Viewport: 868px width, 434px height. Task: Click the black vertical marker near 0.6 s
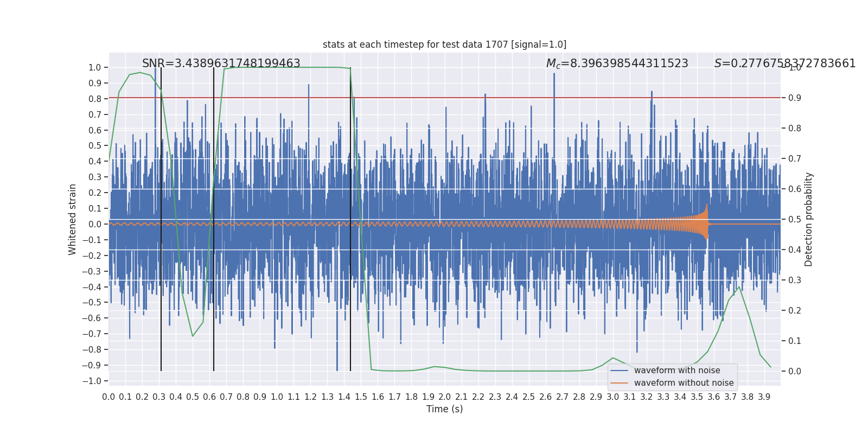pos(214,219)
